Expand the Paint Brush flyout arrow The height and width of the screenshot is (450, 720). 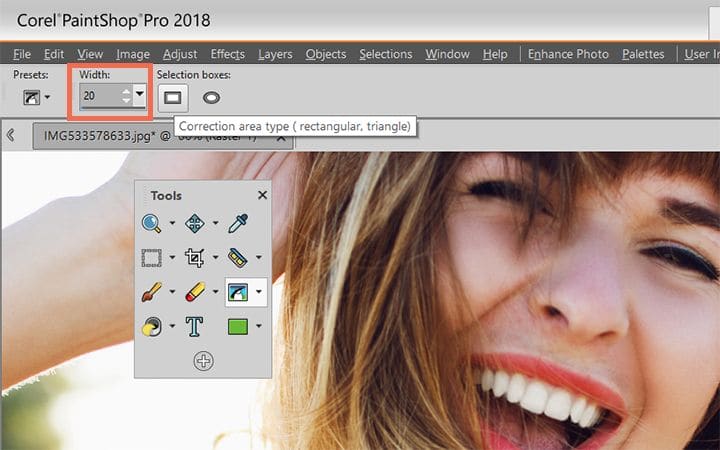(172, 291)
